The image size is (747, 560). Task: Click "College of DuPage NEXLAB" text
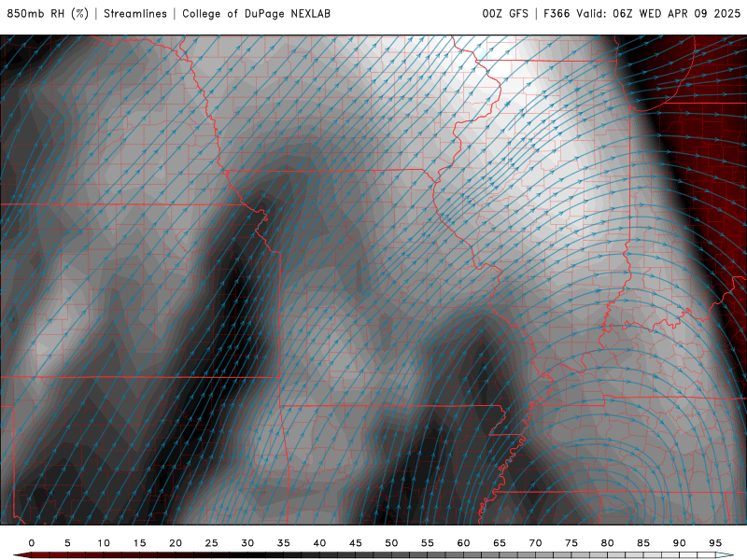256,13
